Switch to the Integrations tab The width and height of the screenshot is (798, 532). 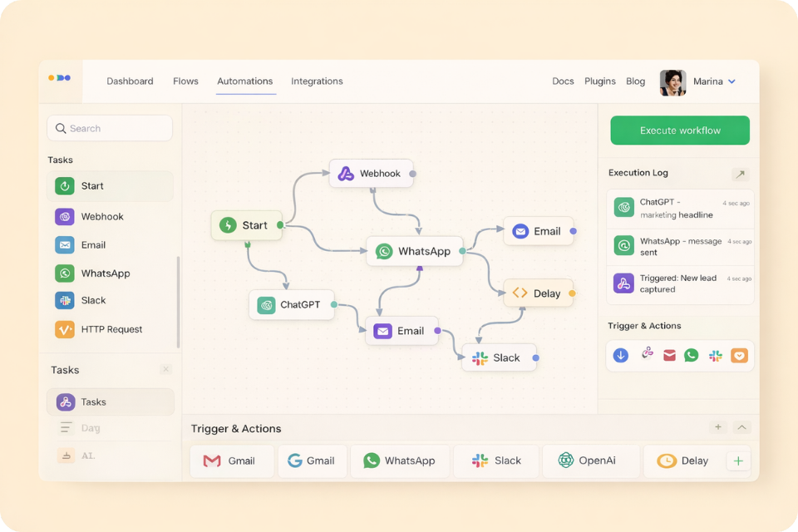tap(317, 81)
